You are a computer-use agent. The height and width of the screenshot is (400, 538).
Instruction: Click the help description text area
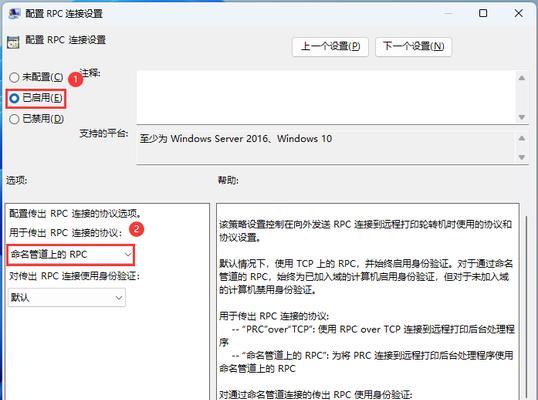tap(368, 302)
